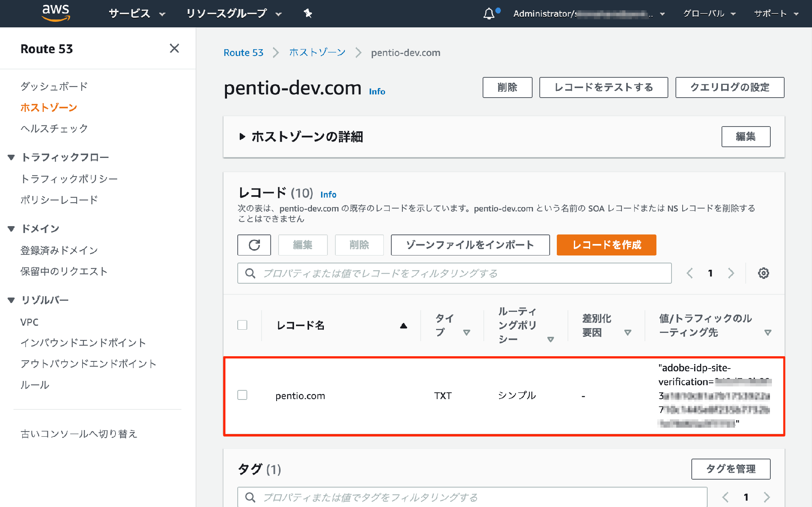
Task: Open the グローバル region dropdown
Action: [709, 14]
